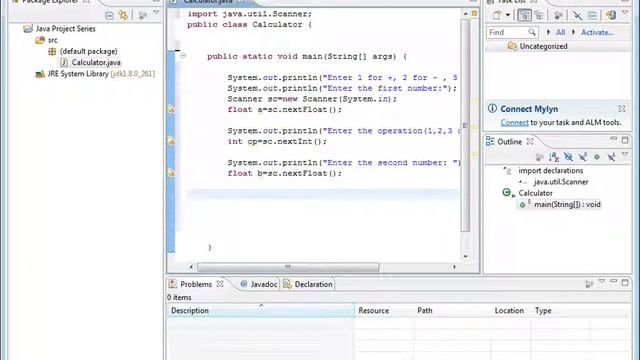Collapse the main method fold marker
640x360 pixels.
point(183,56)
